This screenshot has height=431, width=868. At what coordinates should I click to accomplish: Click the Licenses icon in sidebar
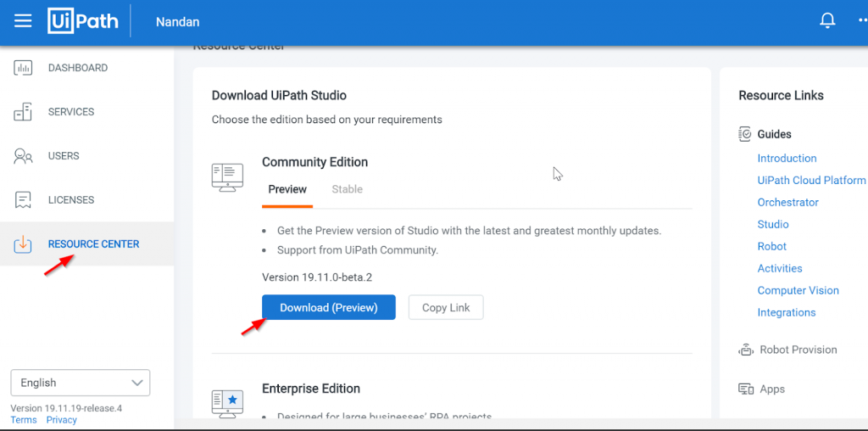coord(23,200)
